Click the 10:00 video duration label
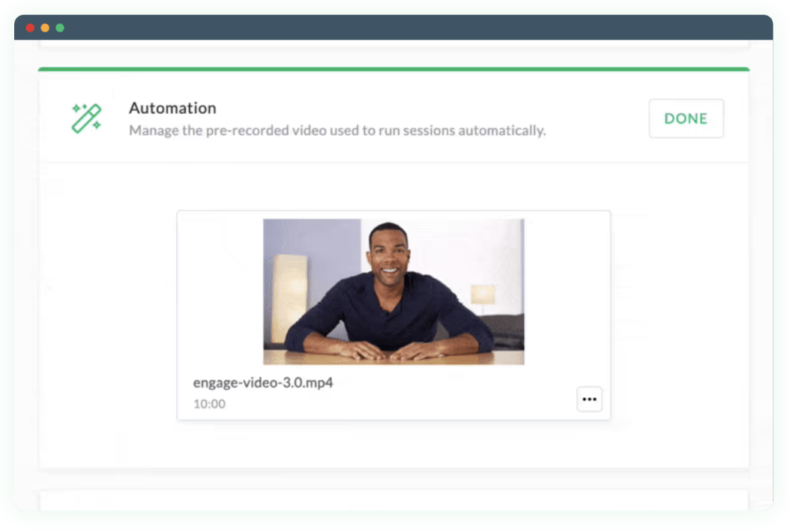Screen dimensions: 790x532 click(209, 403)
